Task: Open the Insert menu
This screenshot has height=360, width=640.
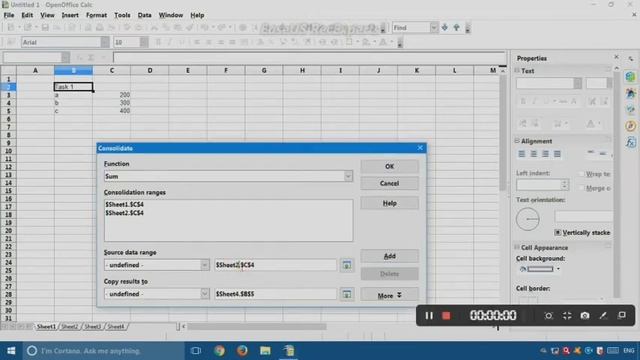Action: click(70, 15)
